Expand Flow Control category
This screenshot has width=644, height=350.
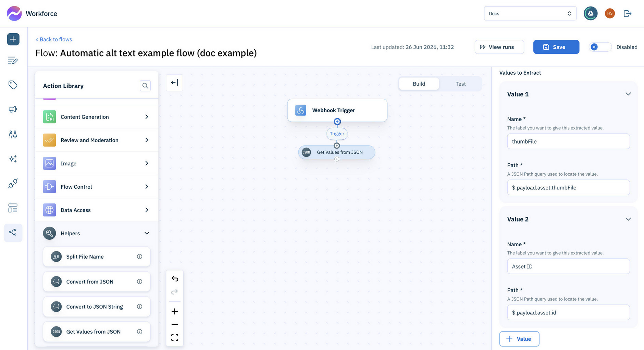point(97,187)
